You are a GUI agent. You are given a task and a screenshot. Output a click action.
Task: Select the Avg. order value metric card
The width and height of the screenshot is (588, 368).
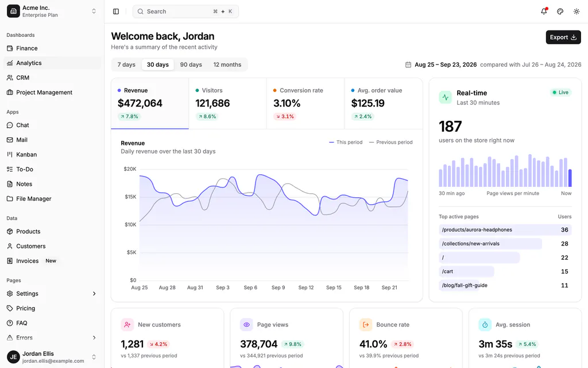[383, 103]
